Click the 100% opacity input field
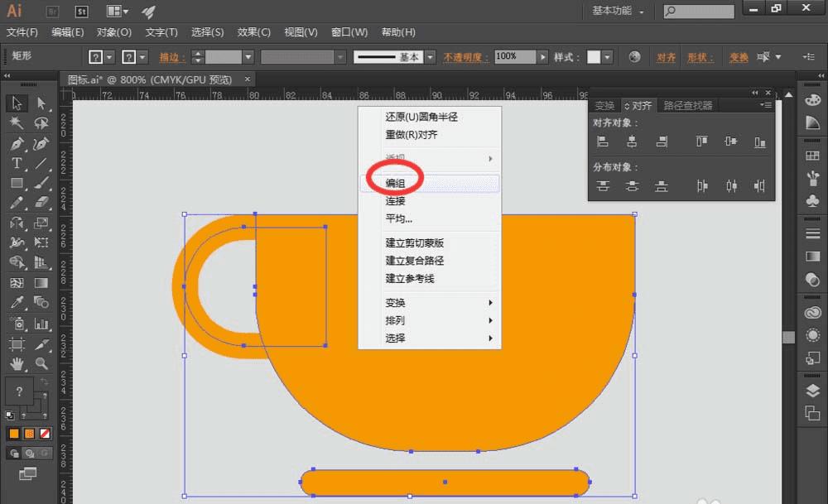Image resolution: width=828 pixels, height=504 pixels. pos(515,57)
